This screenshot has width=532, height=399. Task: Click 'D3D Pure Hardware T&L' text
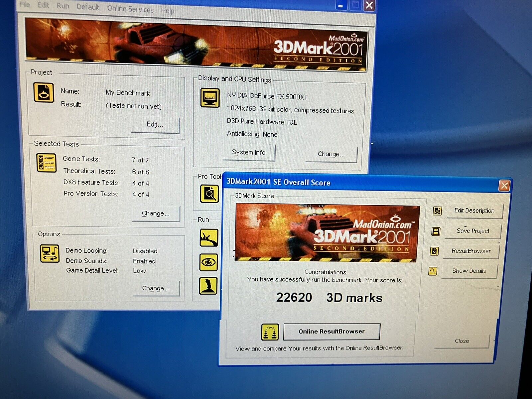tap(262, 122)
